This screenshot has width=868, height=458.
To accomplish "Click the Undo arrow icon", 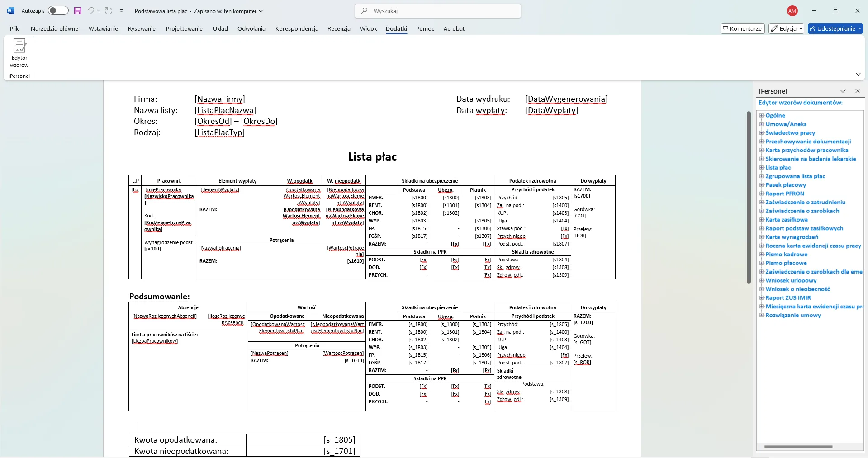I will click(x=91, y=11).
